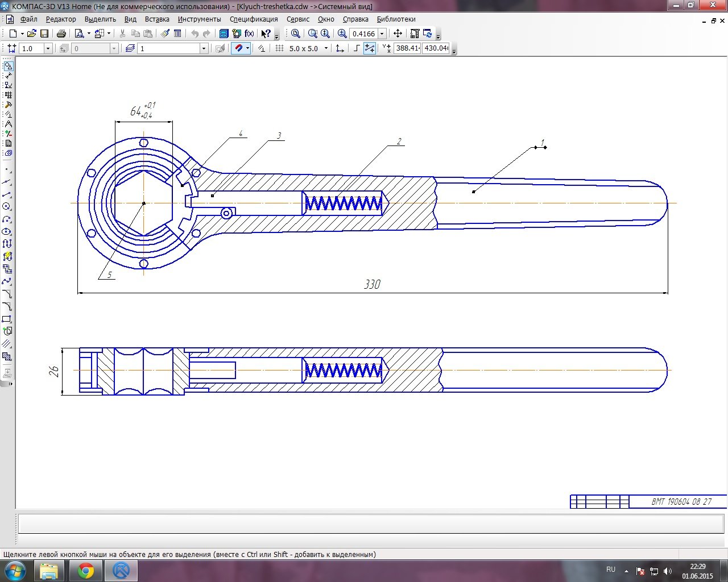Select the circle drawing tool
The height and width of the screenshot is (582, 728).
point(7,207)
